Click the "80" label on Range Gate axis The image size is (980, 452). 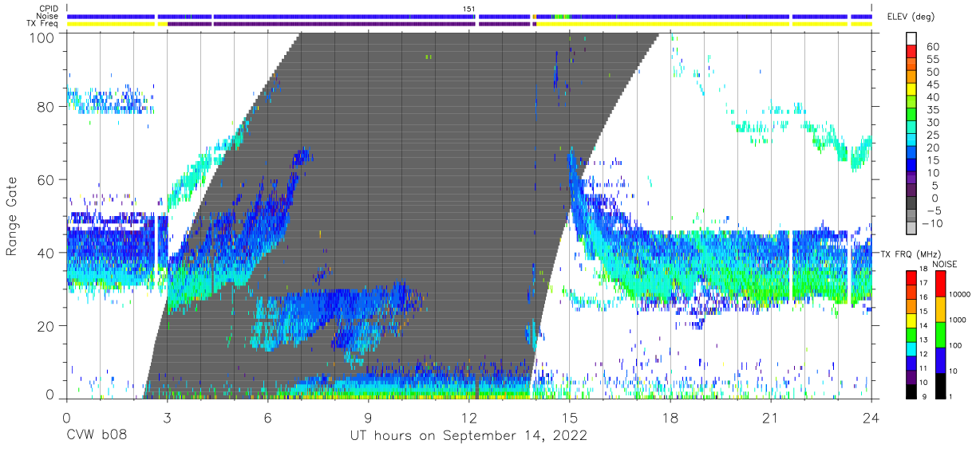pos(46,108)
